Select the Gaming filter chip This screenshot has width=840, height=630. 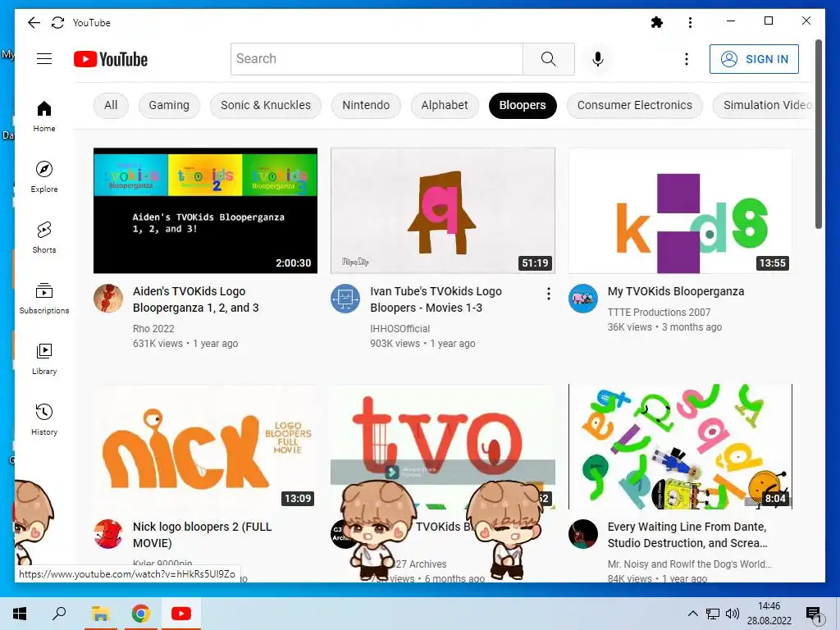coord(169,105)
